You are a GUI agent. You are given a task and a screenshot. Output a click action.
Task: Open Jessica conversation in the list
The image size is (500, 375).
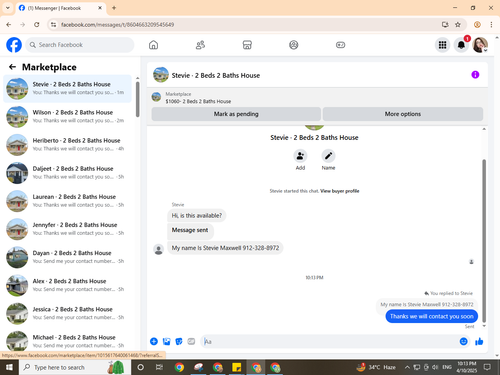coord(67,313)
